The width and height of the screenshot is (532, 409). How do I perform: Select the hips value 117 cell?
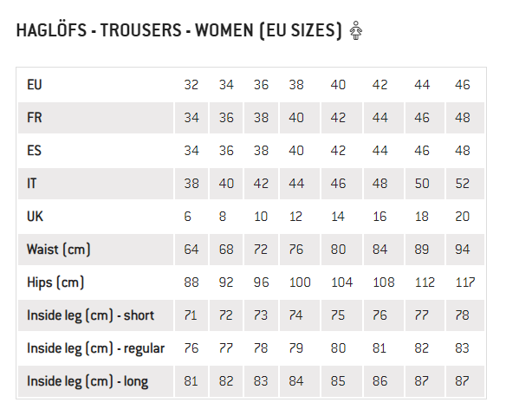465,282
